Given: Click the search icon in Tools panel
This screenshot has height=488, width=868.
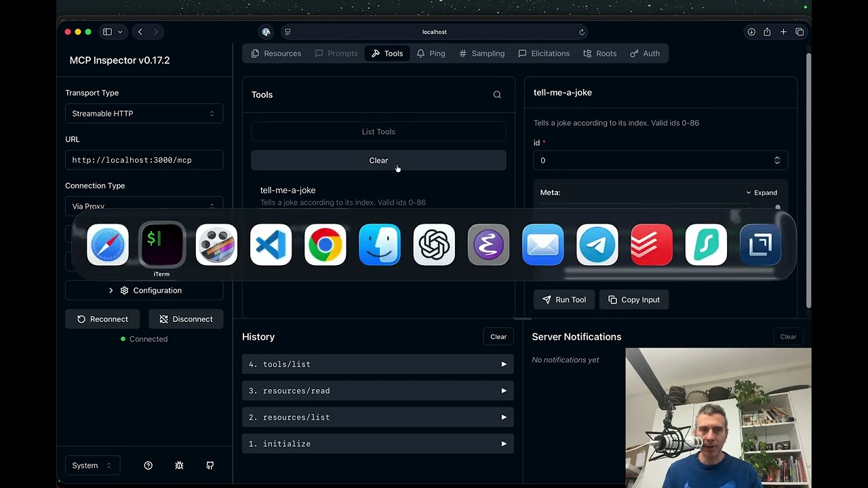Looking at the screenshot, I should click(x=497, y=95).
